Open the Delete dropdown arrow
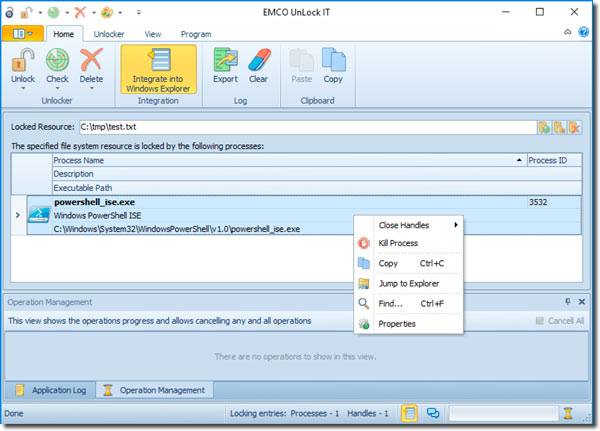The height and width of the screenshot is (431, 600). [91, 88]
